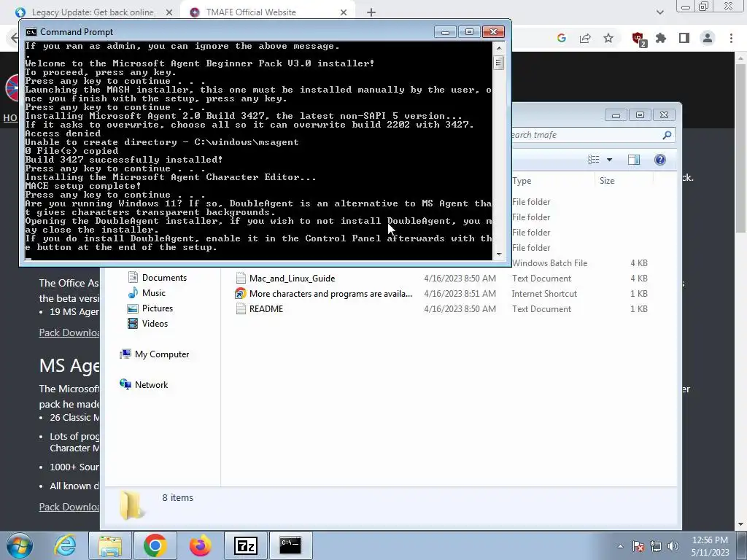Click the share page icon in Chrome
This screenshot has height=560, width=747.
585,38
